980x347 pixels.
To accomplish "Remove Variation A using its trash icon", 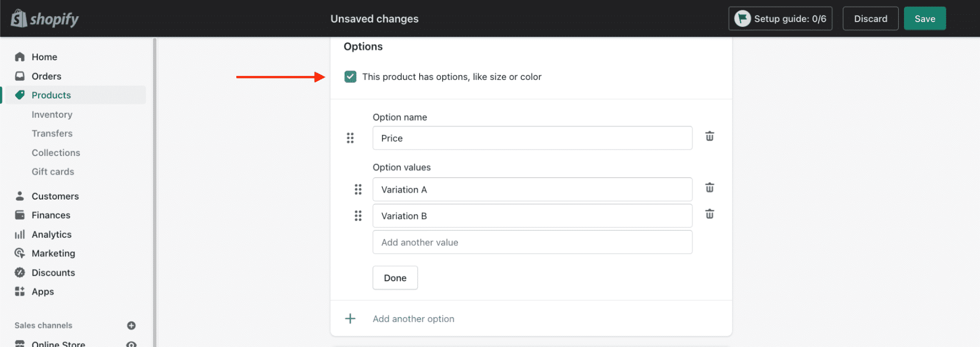I will [x=709, y=188].
